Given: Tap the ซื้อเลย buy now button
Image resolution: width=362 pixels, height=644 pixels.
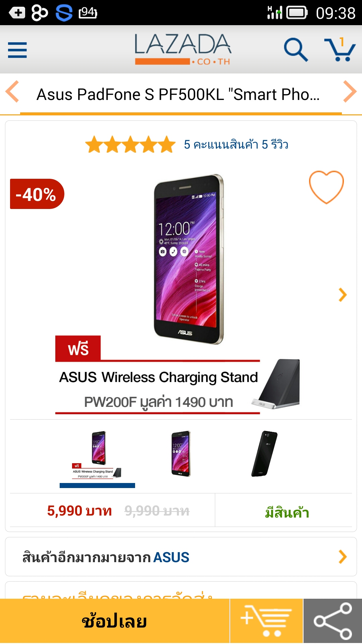Looking at the screenshot, I should click(x=115, y=621).
